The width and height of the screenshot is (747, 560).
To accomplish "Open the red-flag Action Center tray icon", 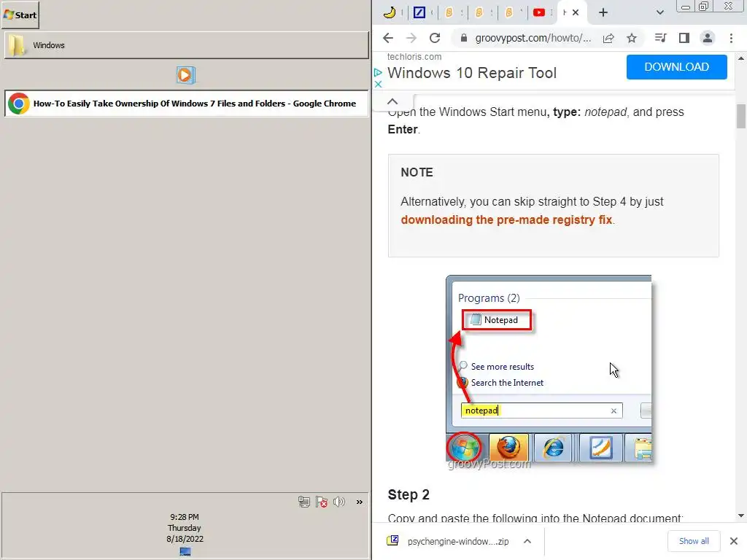I will 322,502.
